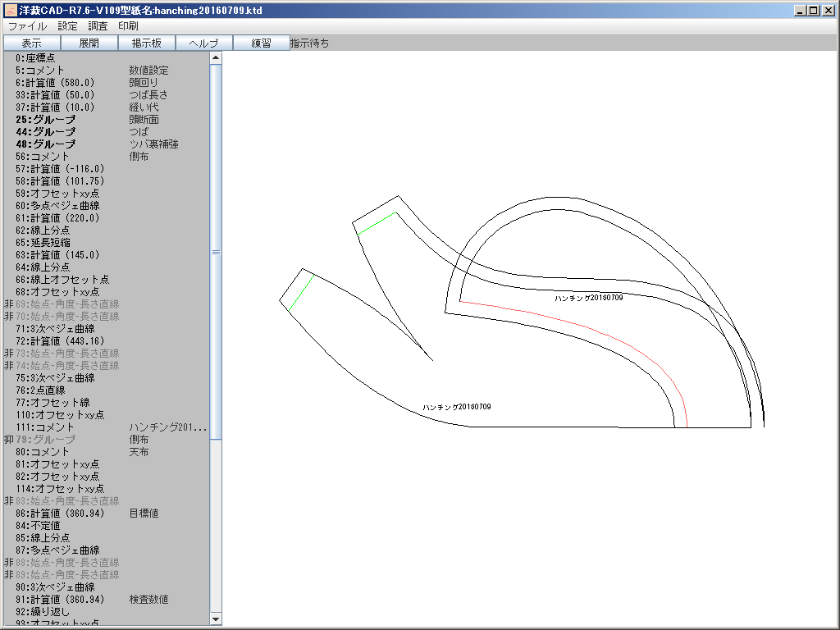This screenshot has height=630, width=840.
Task: Click upper ハンチング20180709 label in drawing
Action: [x=589, y=298]
